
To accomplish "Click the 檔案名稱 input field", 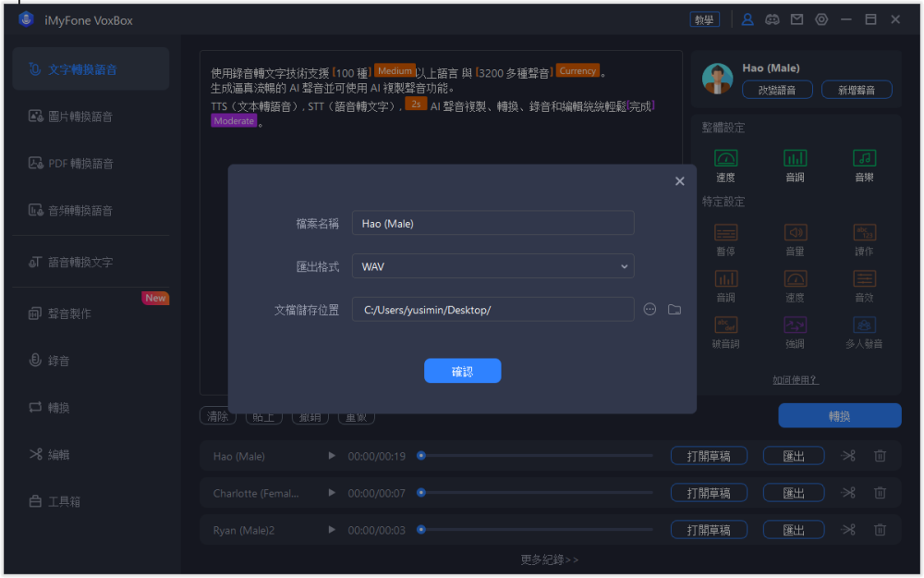I will click(492, 223).
